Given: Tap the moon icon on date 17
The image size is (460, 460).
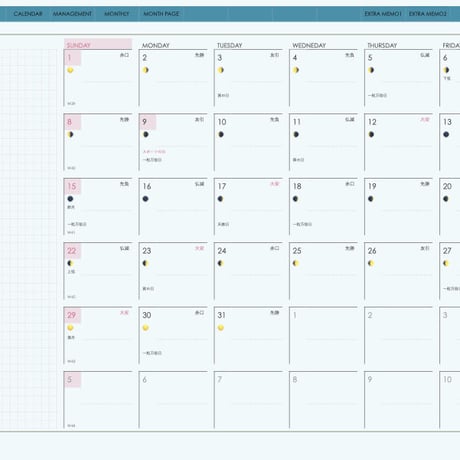Looking at the screenshot, I should point(221,199).
